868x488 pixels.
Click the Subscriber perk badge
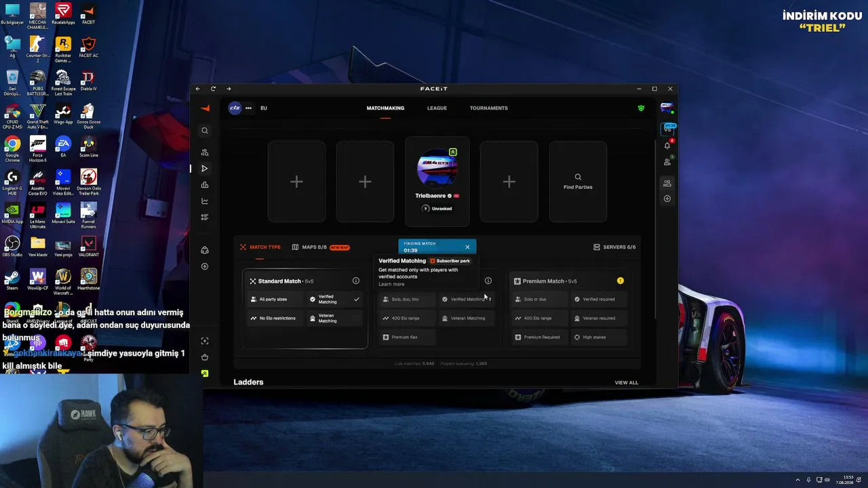(450, 261)
